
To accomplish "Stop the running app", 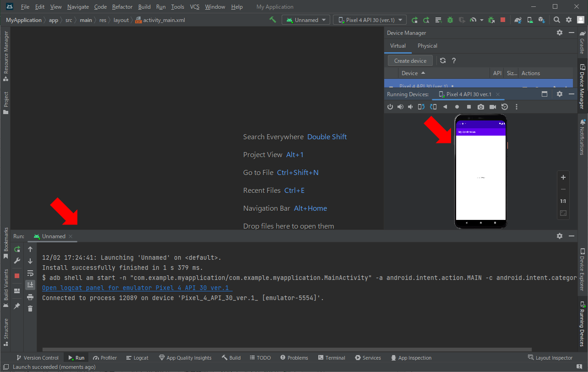I will point(504,20).
